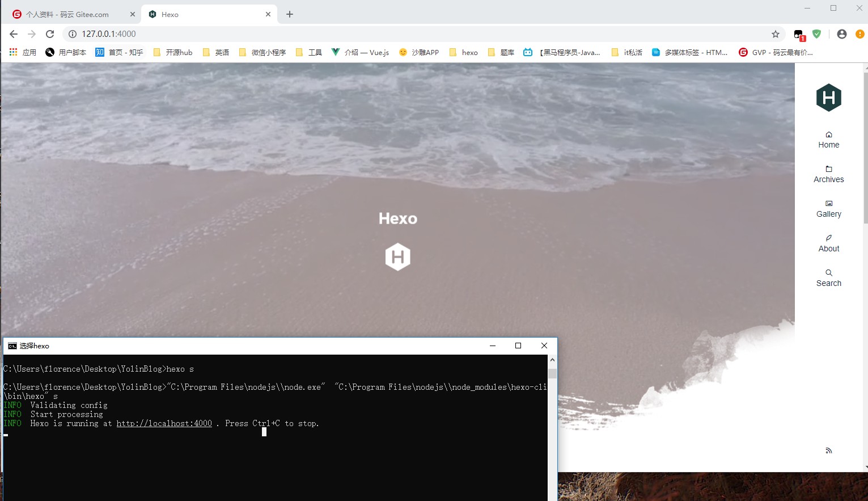The width and height of the screenshot is (868, 501).
Task: Minimize the hexo command prompt window
Action: (x=493, y=346)
